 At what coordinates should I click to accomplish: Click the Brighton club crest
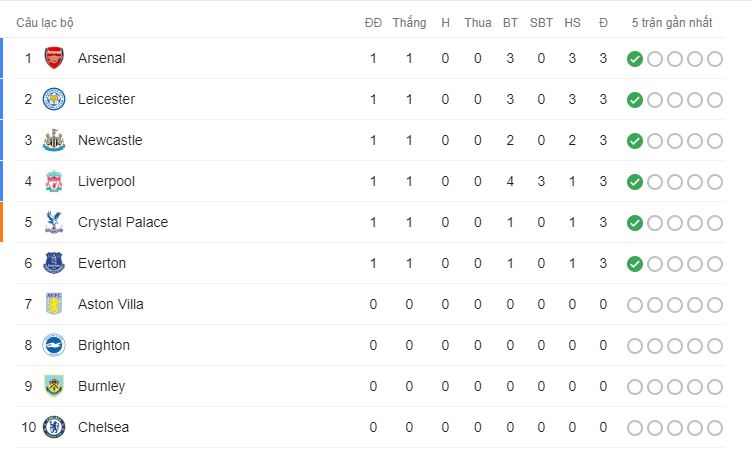click(x=54, y=345)
